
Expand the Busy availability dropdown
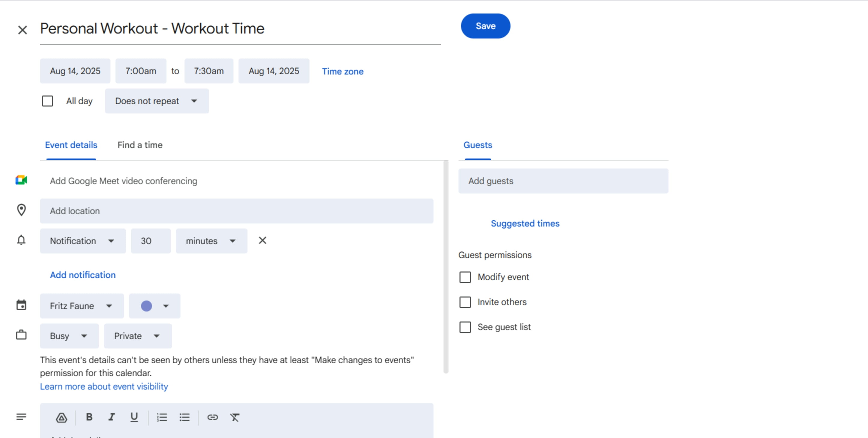(x=69, y=336)
